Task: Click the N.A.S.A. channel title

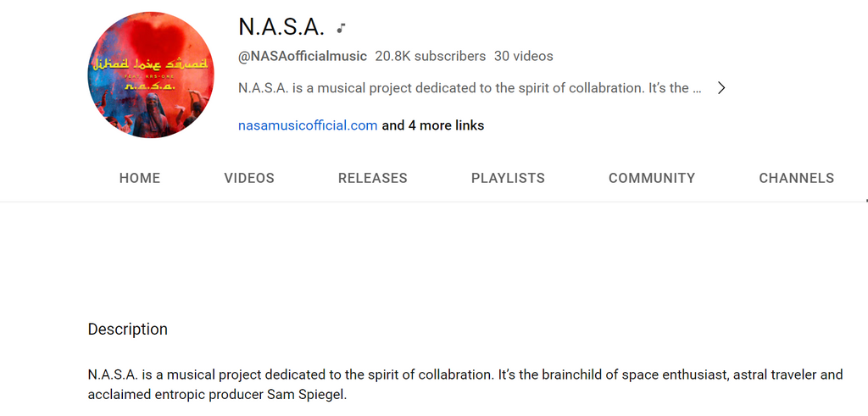Action: 281,26
